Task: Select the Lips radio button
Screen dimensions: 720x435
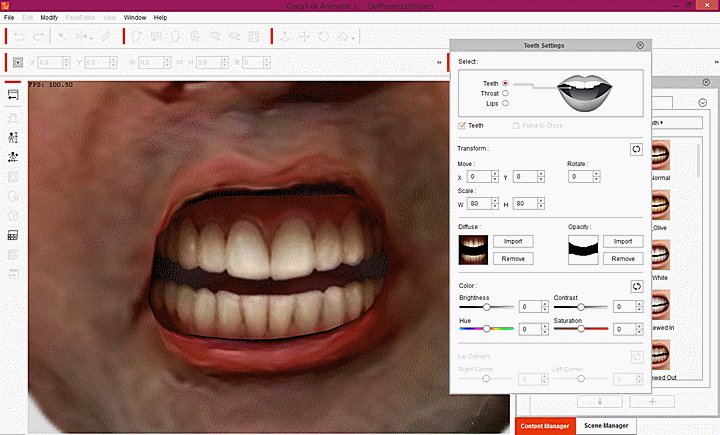Action: (505, 103)
